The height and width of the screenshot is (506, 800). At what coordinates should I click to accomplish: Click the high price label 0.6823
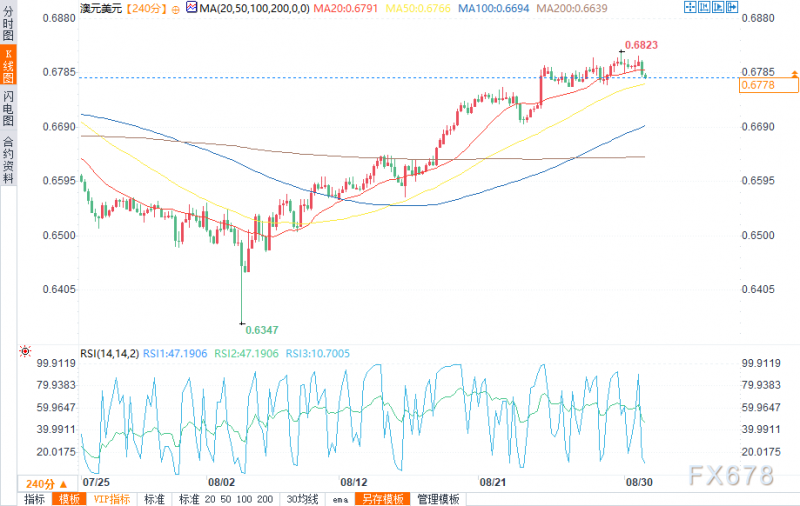(x=641, y=45)
